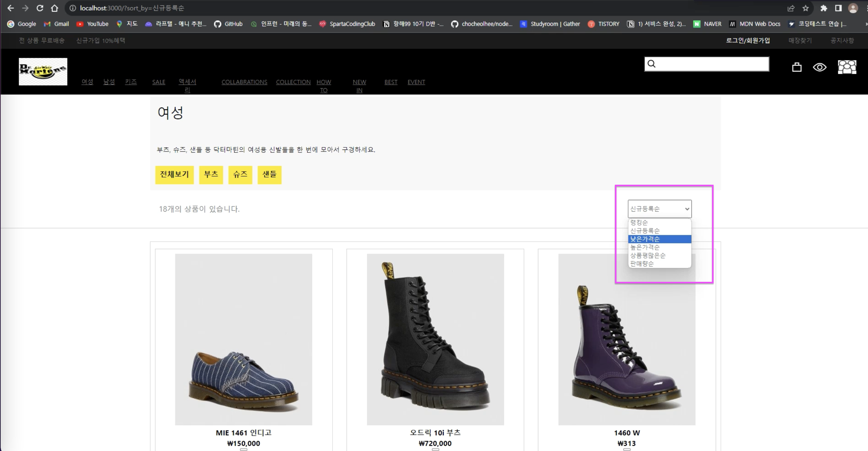Open the Gmail bookmark
The width and height of the screenshot is (868, 451).
pos(56,24)
